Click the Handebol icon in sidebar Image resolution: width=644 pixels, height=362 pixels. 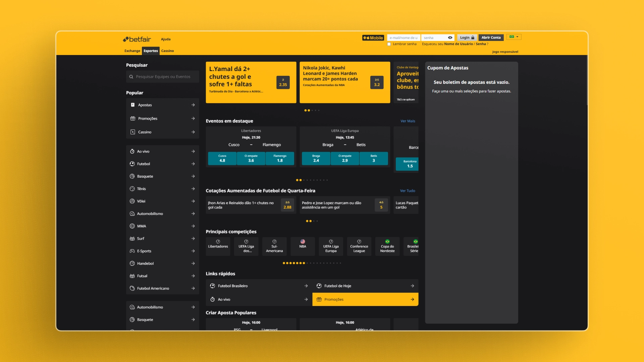[x=132, y=263]
